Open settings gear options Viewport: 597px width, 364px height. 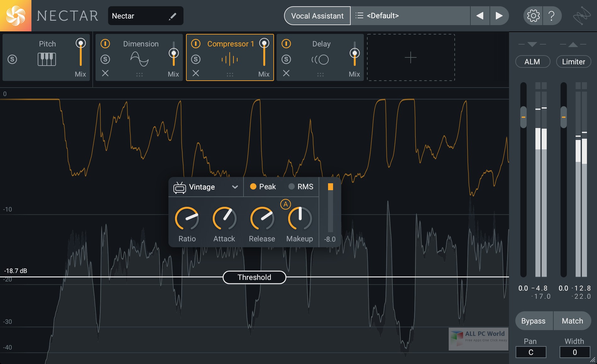[533, 16]
